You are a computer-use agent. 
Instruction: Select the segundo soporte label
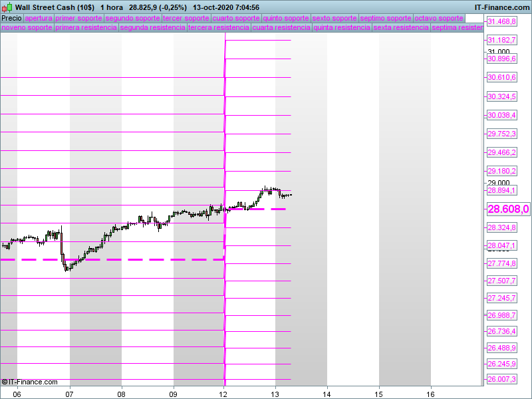132,19
